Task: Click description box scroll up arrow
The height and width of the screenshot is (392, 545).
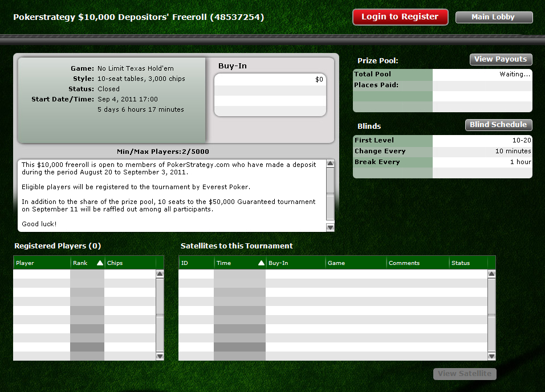Action: (x=331, y=164)
